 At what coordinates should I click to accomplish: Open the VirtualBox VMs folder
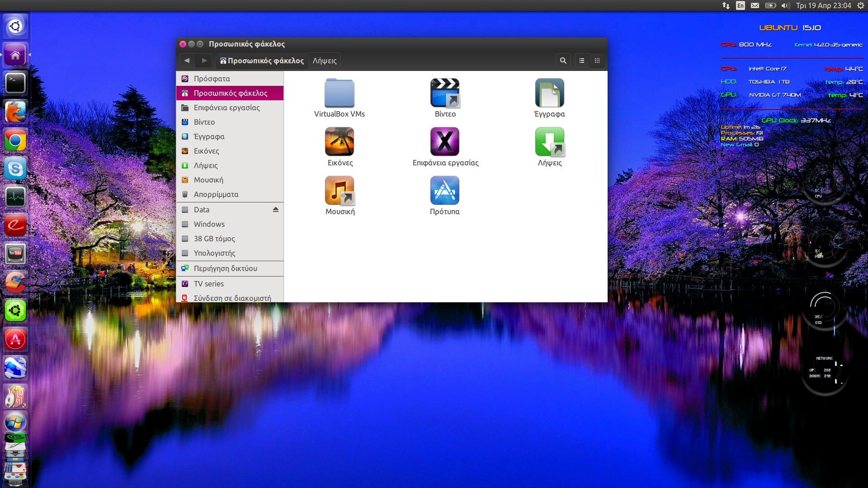pyautogui.click(x=339, y=93)
